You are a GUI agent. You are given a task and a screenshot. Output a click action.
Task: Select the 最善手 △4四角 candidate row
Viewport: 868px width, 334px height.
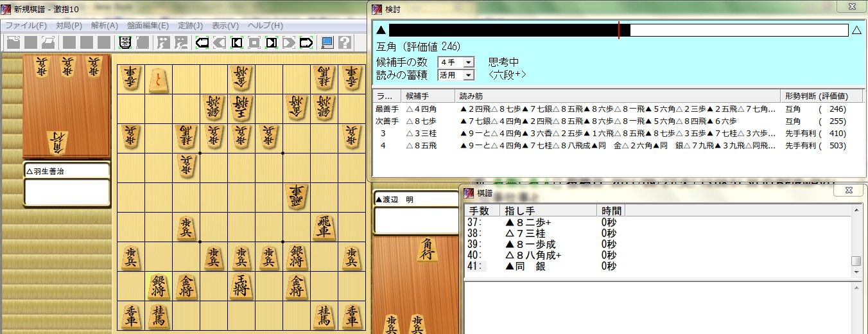click(x=618, y=109)
